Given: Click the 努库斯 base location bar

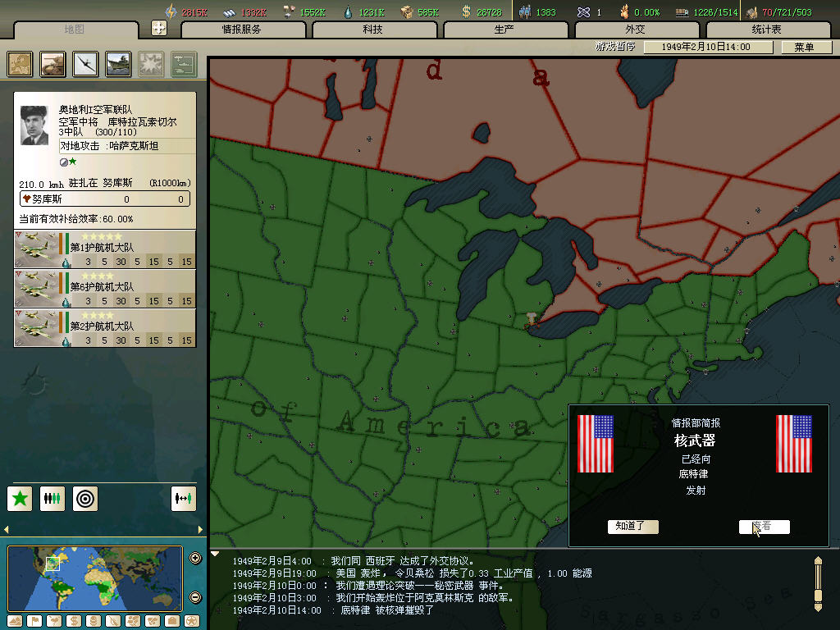Looking at the screenshot, I should point(104,199).
